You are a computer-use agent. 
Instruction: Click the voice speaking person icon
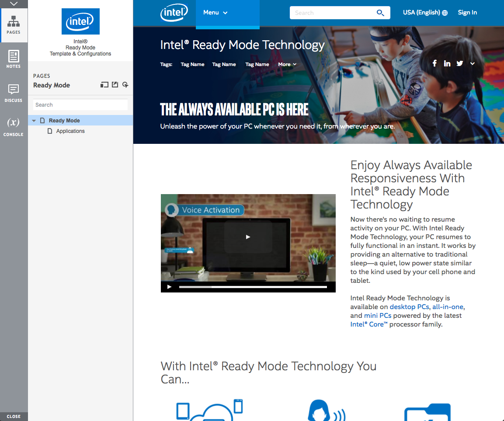coord(326,410)
